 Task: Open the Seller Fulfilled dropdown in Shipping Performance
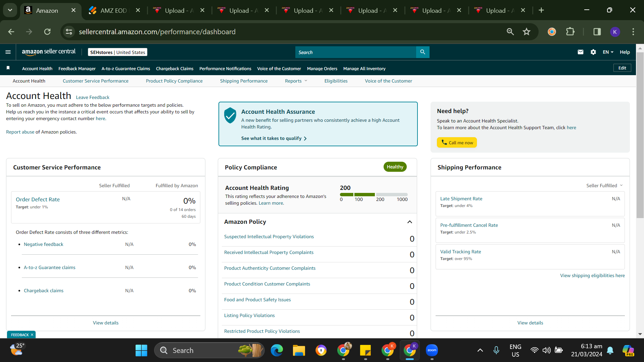(x=604, y=186)
